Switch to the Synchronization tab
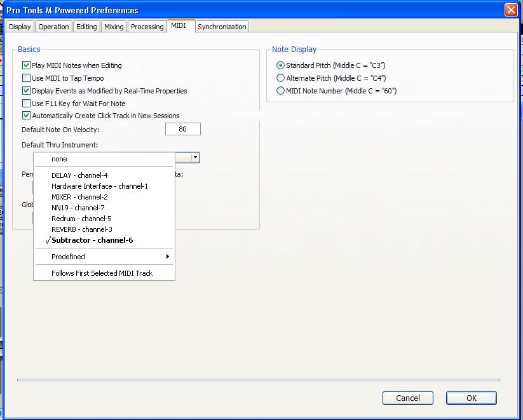 click(222, 27)
